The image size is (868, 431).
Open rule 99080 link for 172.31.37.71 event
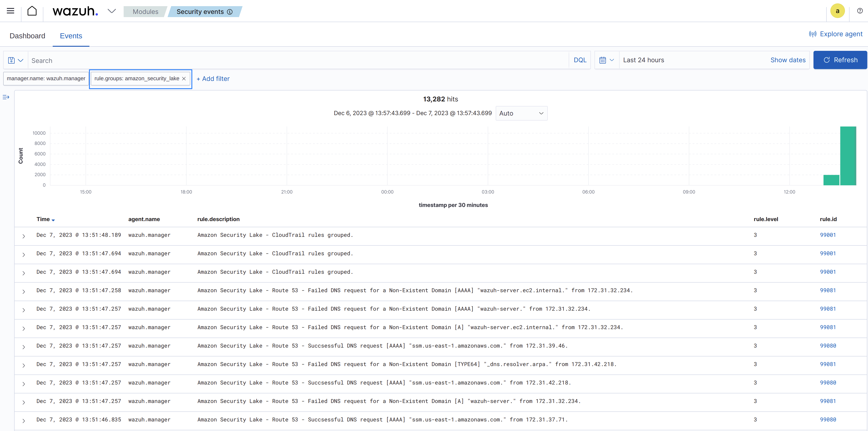[x=828, y=420]
